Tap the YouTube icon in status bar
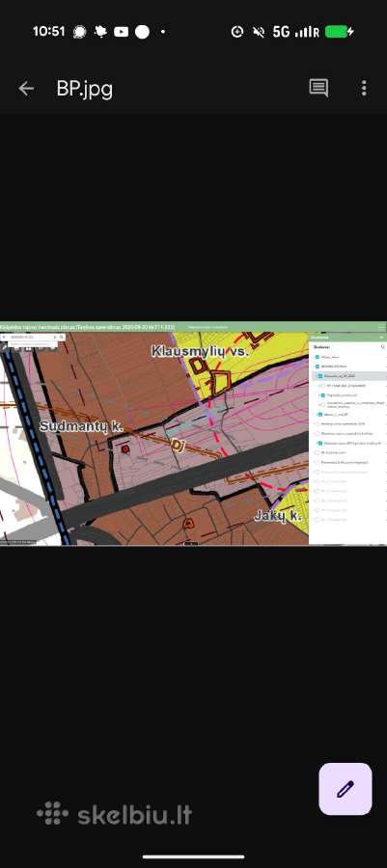 point(122,32)
